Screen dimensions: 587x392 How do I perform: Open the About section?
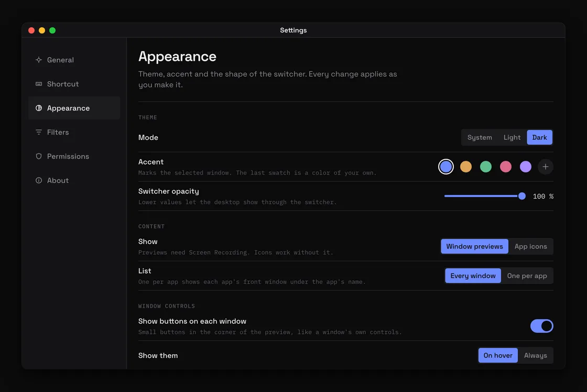pyautogui.click(x=74, y=180)
